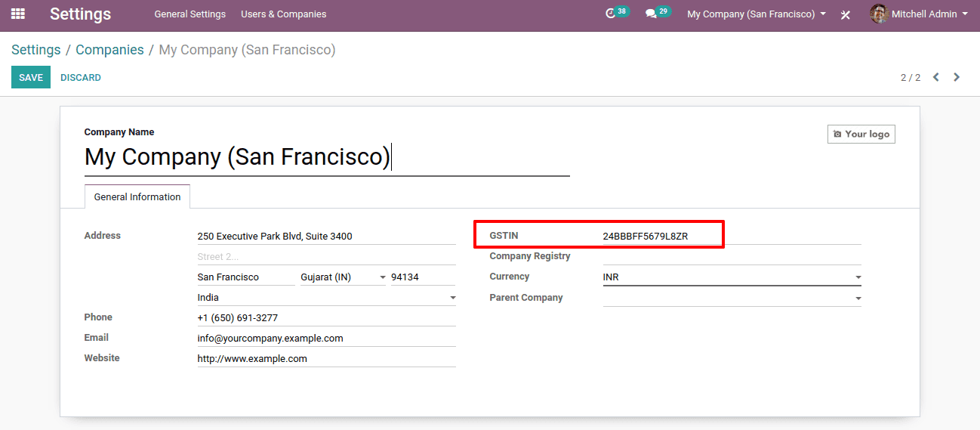Click the debug tools icon in navbar
Viewport: 980px width, 430px height.
[x=846, y=14]
